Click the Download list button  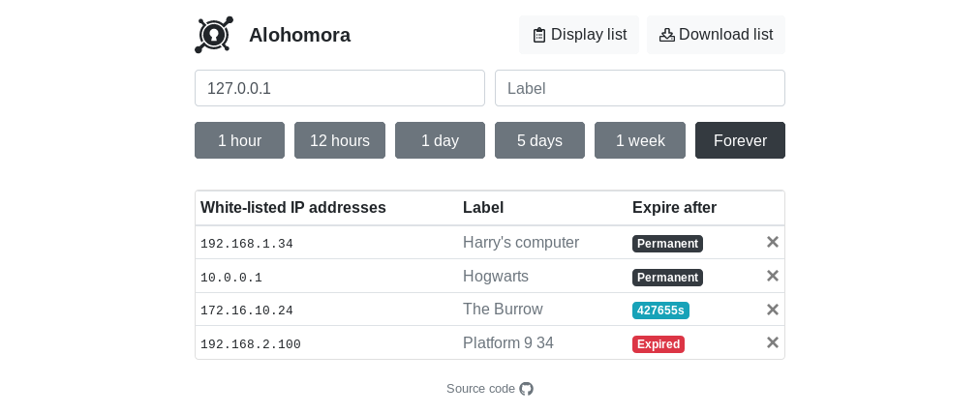[x=716, y=35]
